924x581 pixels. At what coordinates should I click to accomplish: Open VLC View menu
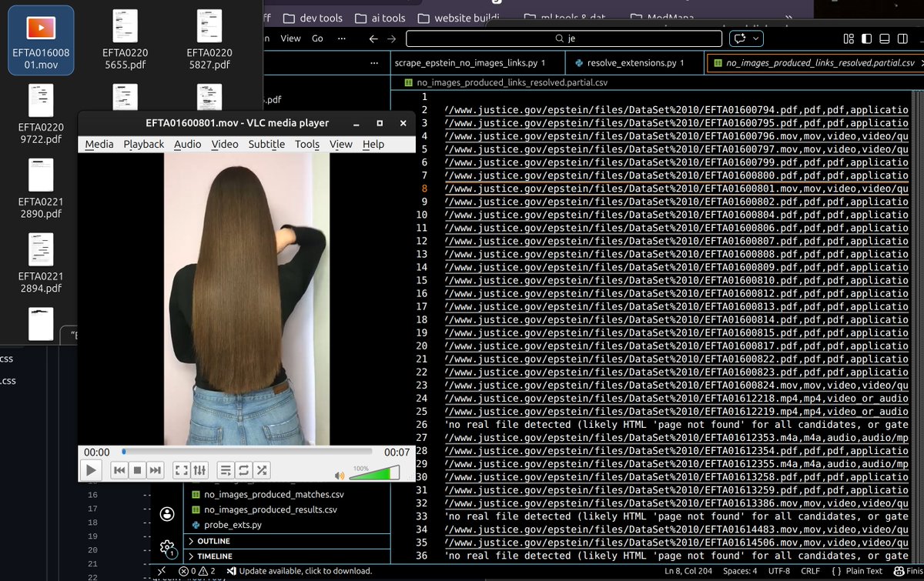[340, 144]
